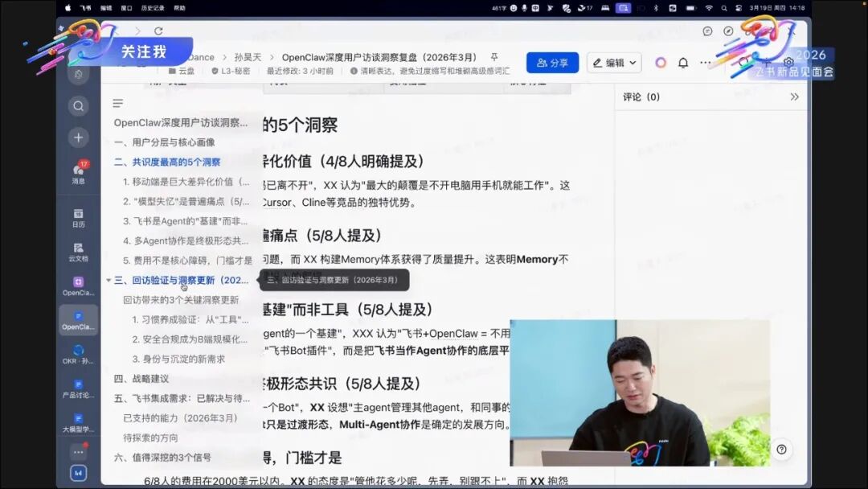Click the plus create button in sidebar
The height and width of the screenshot is (489, 868).
coord(78,138)
